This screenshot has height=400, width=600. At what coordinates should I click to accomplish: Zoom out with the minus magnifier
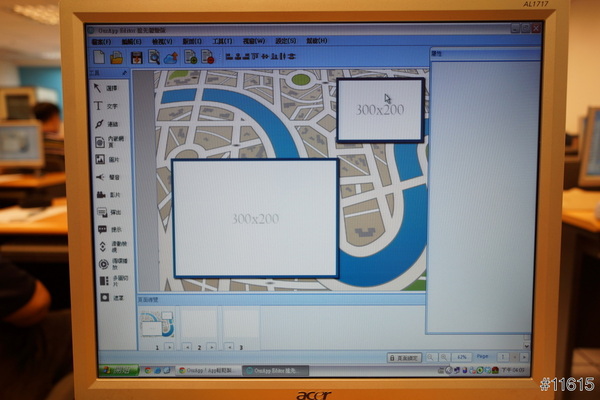(430, 357)
